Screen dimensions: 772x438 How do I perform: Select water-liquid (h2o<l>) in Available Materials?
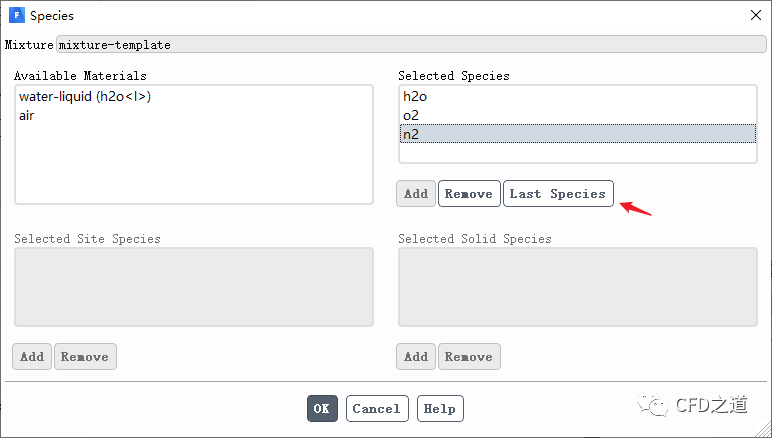[85, 97]
